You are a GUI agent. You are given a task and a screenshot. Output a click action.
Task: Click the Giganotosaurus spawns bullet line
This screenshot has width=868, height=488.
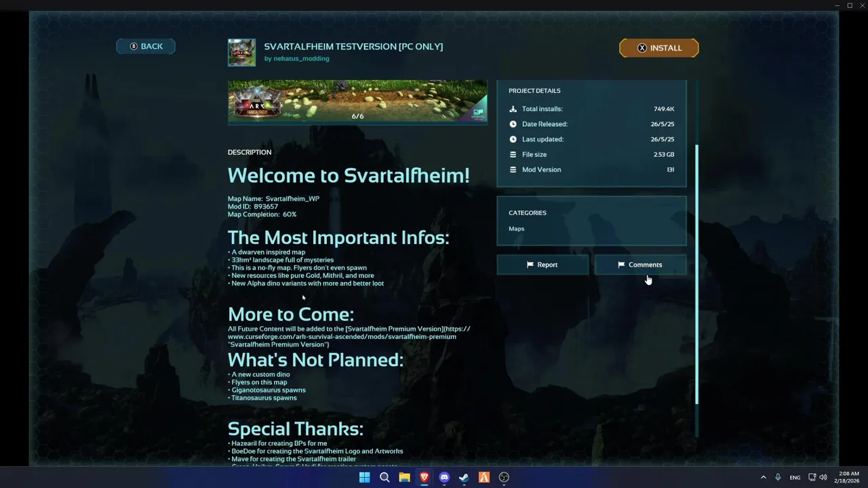267,390
